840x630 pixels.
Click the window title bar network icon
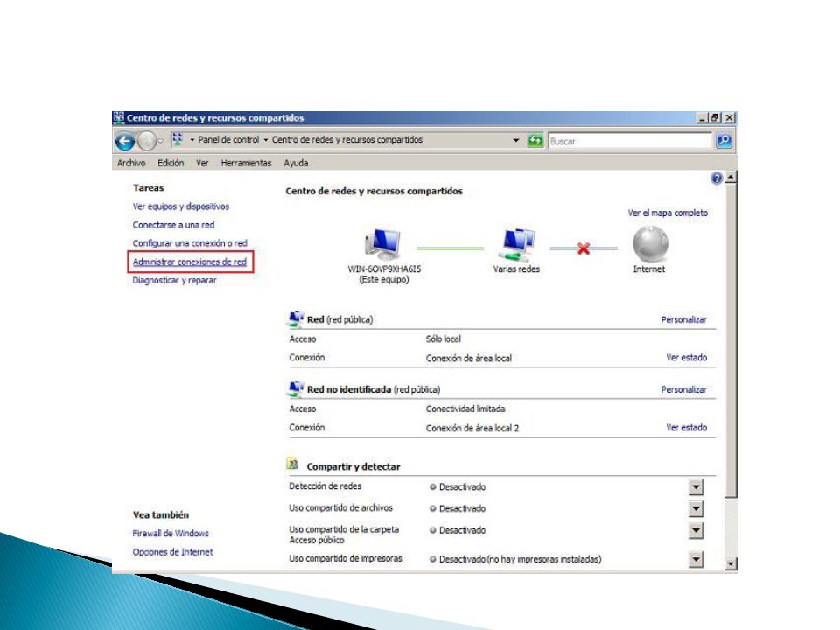pyautogui.click(x=119, y=117)
